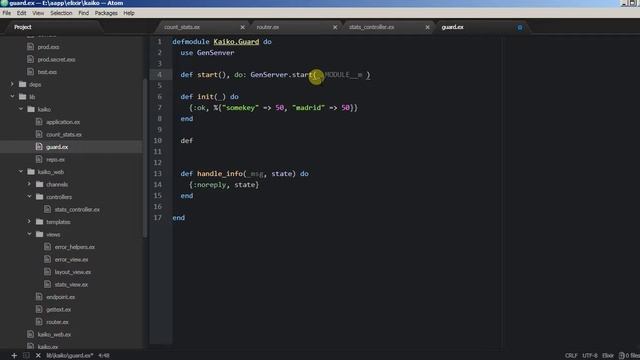
Task: Click line number 10 in the gutter
Action: tap(158, 140)
